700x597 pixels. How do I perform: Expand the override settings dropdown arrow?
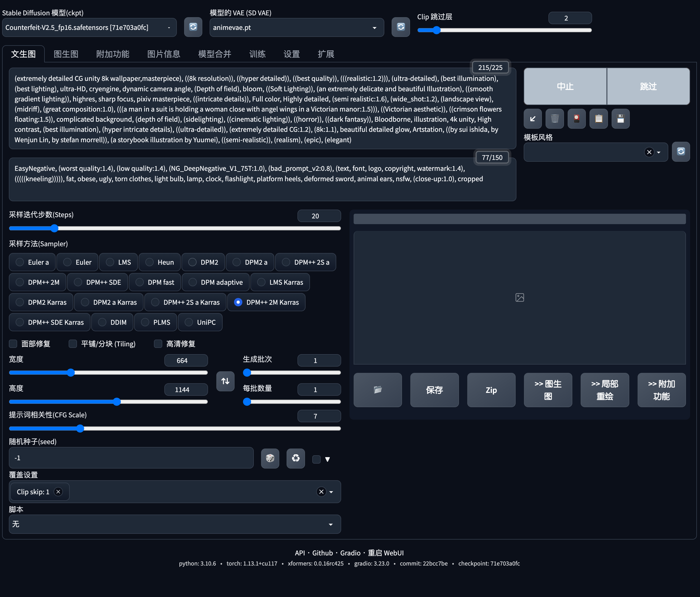331,492
